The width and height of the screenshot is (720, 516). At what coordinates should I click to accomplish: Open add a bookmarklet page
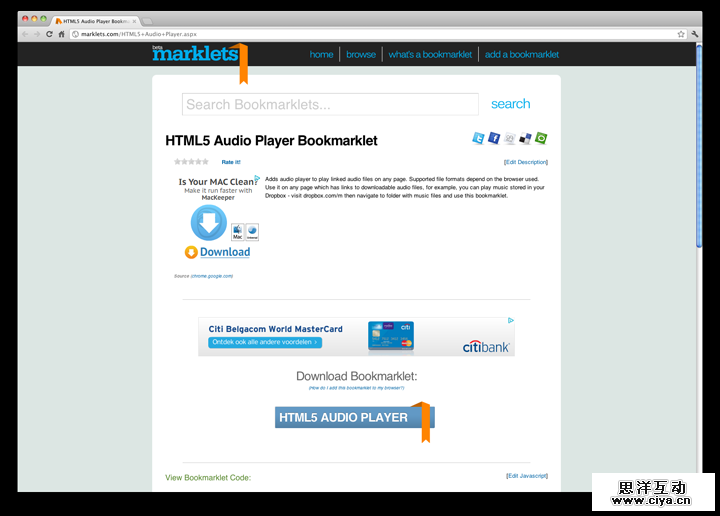522,54
